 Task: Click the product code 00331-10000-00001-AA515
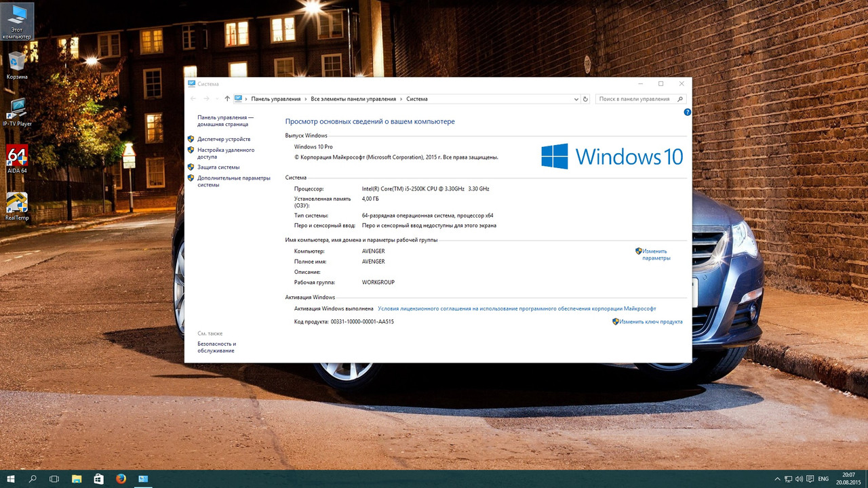[362, 322]
